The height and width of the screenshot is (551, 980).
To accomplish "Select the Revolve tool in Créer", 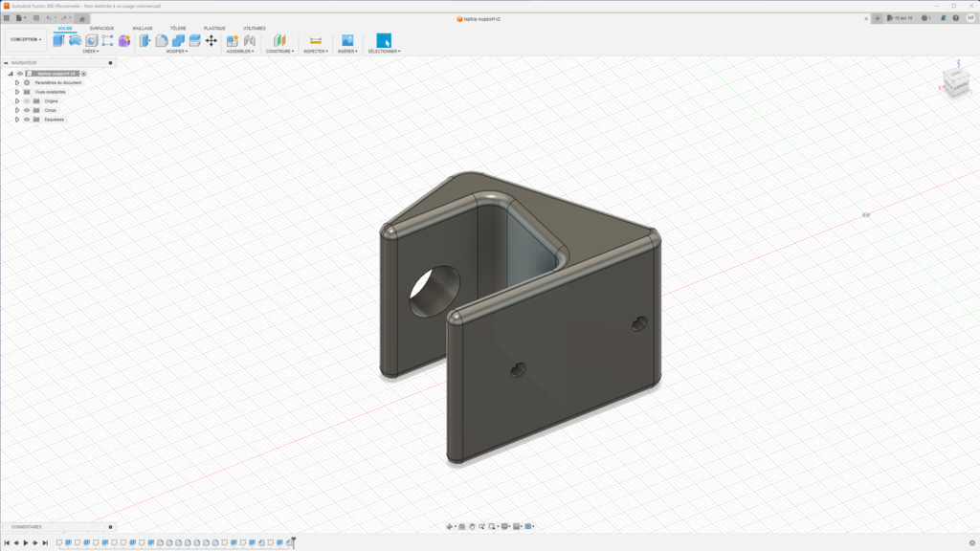I will pos(75,40).
